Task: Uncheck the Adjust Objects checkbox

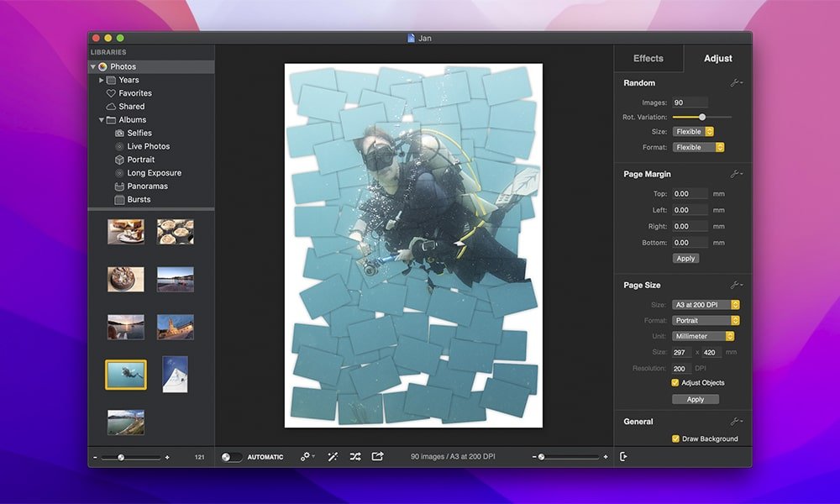Action: [x=675, y=382]
